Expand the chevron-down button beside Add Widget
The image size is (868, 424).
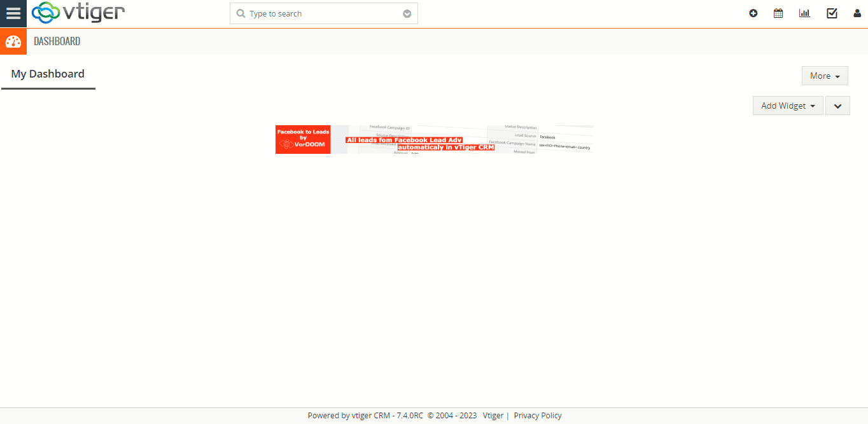click(x=837, y=106)
